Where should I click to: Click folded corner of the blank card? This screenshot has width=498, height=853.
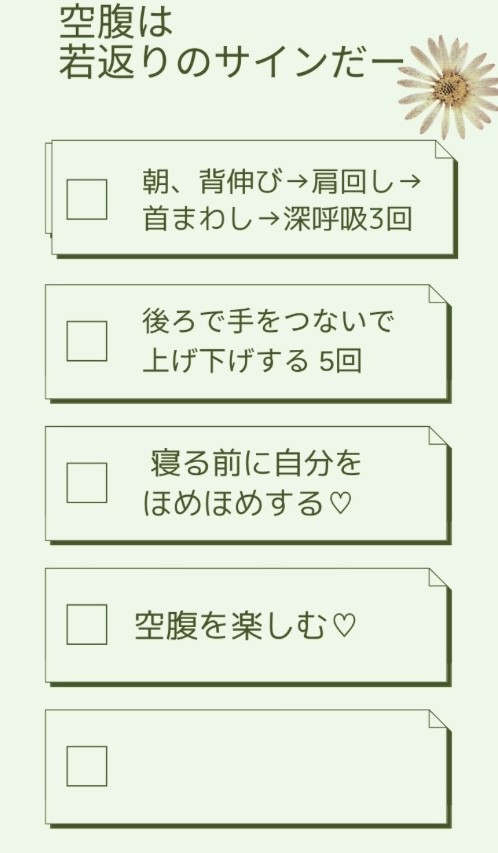click(x=438, y=719)
